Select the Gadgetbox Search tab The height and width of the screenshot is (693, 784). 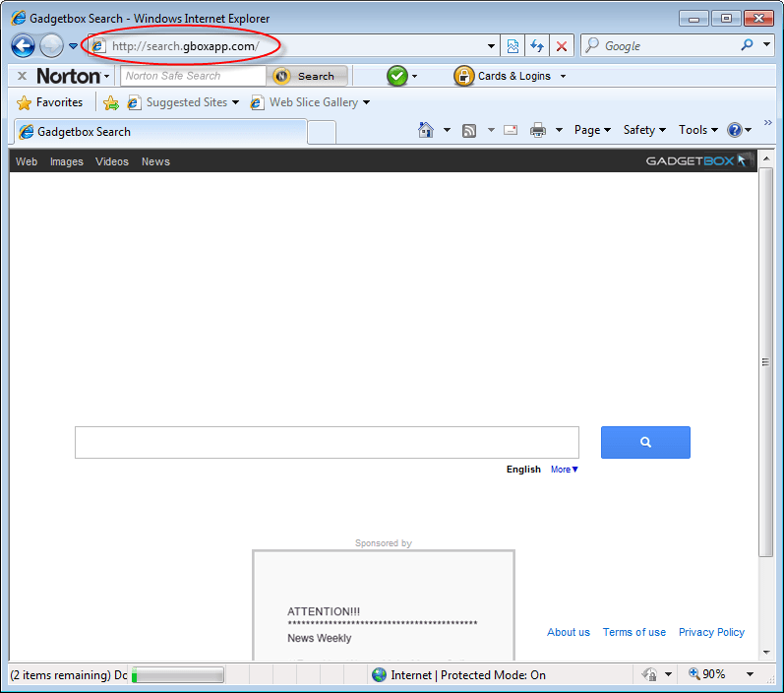point(160,132)
